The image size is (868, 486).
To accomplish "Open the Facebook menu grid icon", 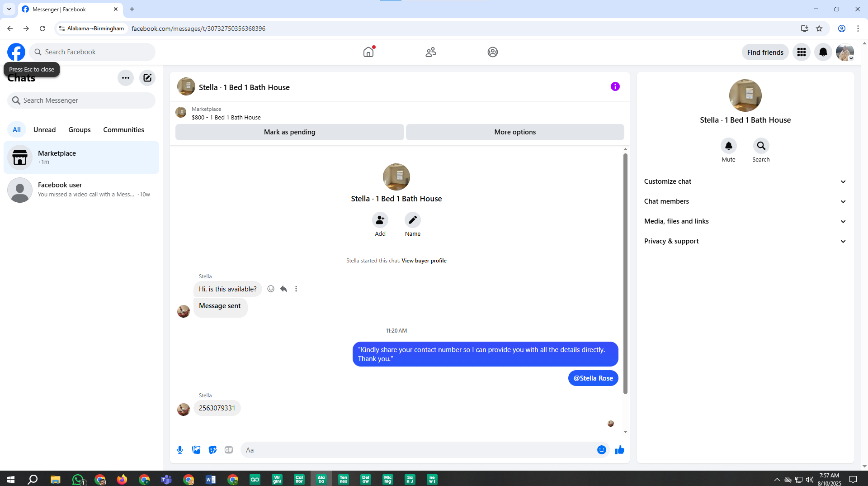I will click(x=802, y=52).
